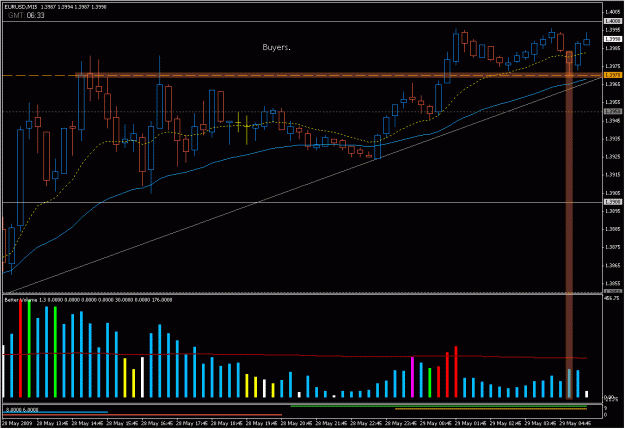Image resolution: width=625 pixels, height=429 pixels.
Task: Click the 1.3985 price scale value
Action: tap(613, 48)
